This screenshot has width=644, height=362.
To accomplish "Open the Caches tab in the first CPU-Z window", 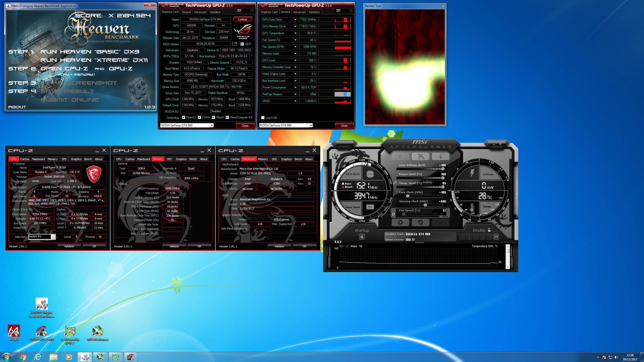I will (x=25, y=159).
